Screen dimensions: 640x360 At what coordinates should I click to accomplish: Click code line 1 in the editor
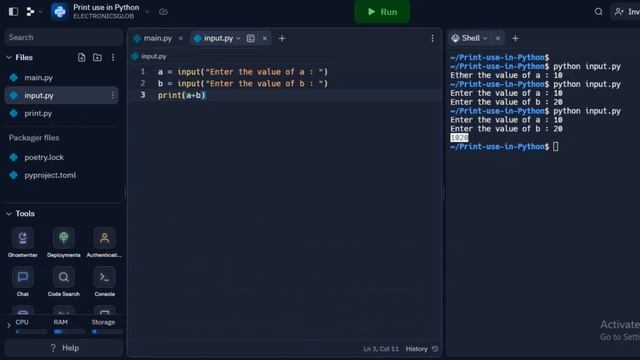243,72
